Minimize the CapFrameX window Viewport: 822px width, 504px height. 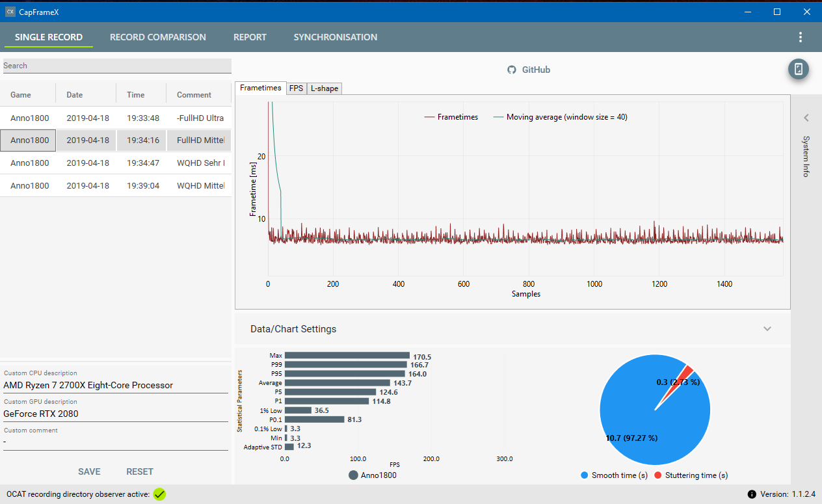(747, 11)
